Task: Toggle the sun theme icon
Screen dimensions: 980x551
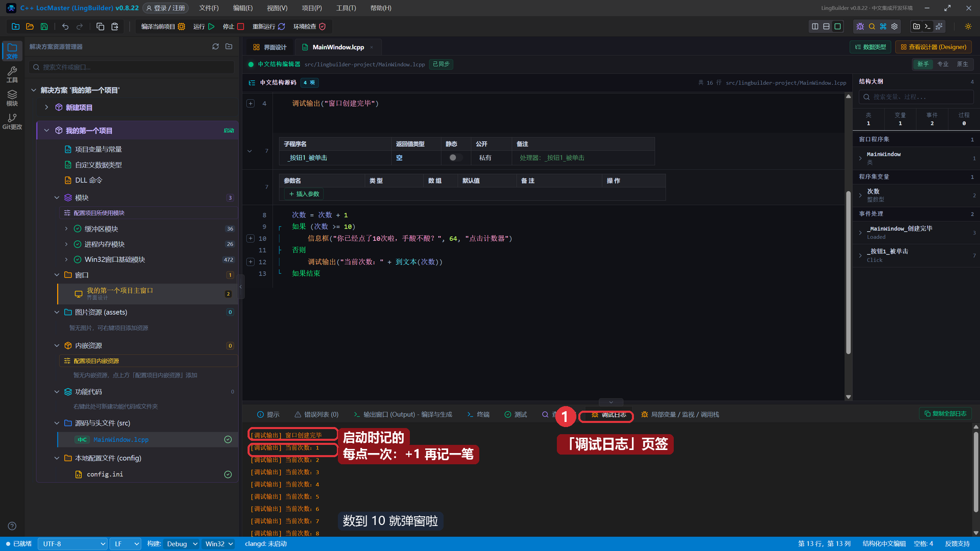Action: [x=968, y=27]
